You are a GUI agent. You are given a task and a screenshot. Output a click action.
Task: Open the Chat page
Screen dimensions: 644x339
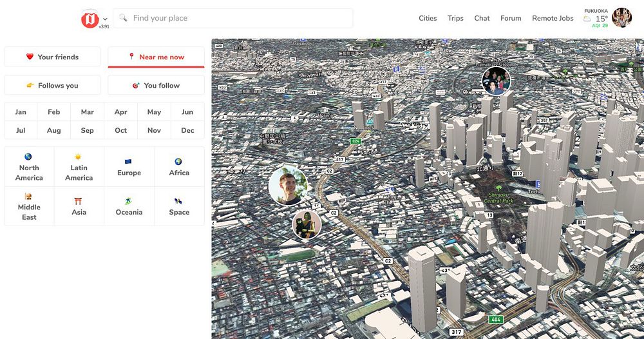[x=482, y=18]
